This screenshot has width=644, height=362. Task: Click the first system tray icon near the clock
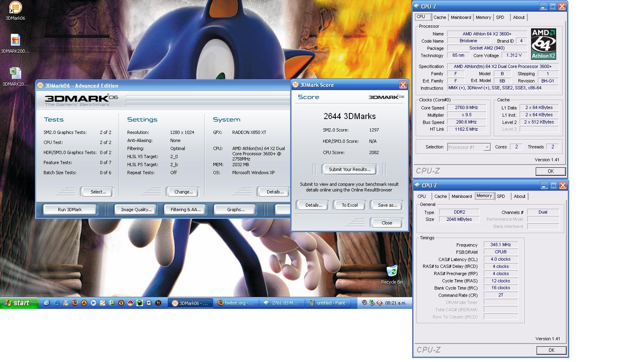click(364, 303)
